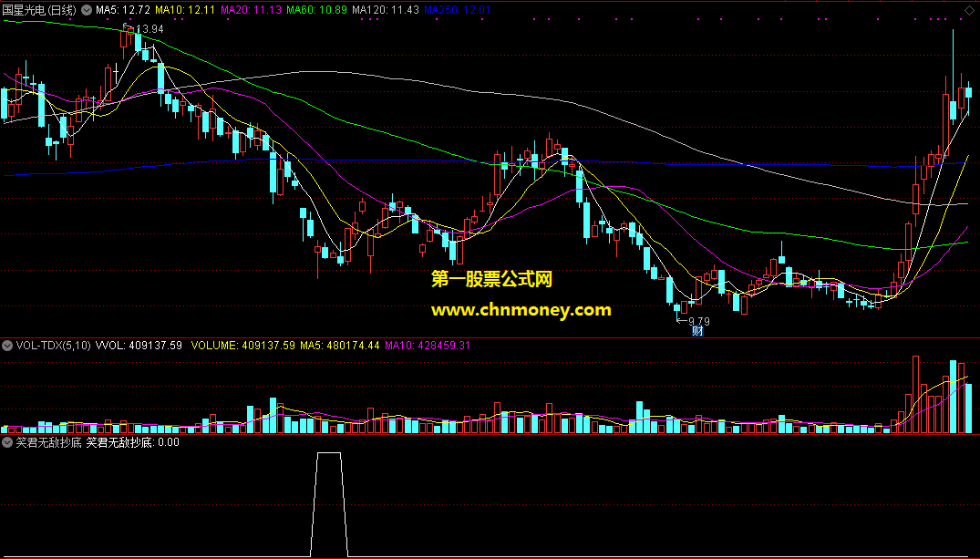Expand the dropdown beside 国星光电(日线)
Viewport: 980px width, 559px height.
(x=87, y=10)
